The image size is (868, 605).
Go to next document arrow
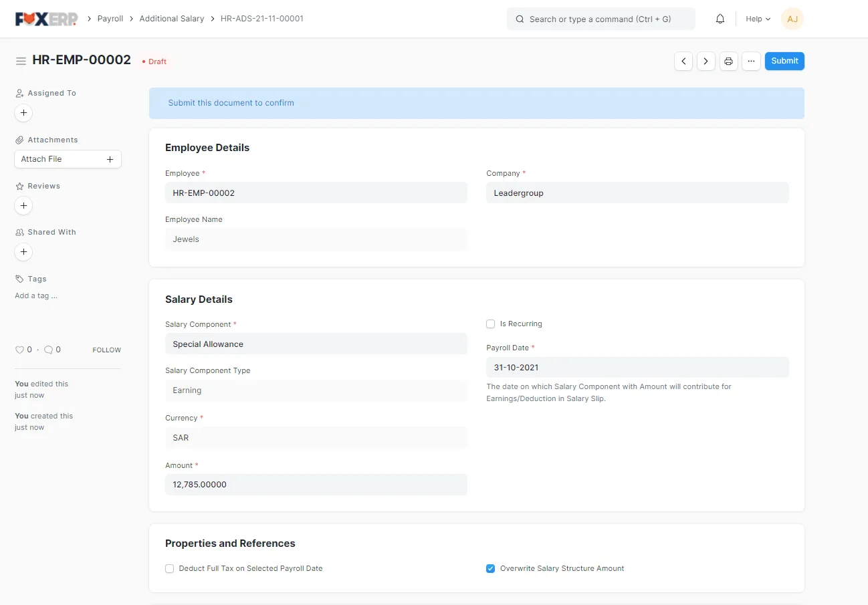point(706,61)
